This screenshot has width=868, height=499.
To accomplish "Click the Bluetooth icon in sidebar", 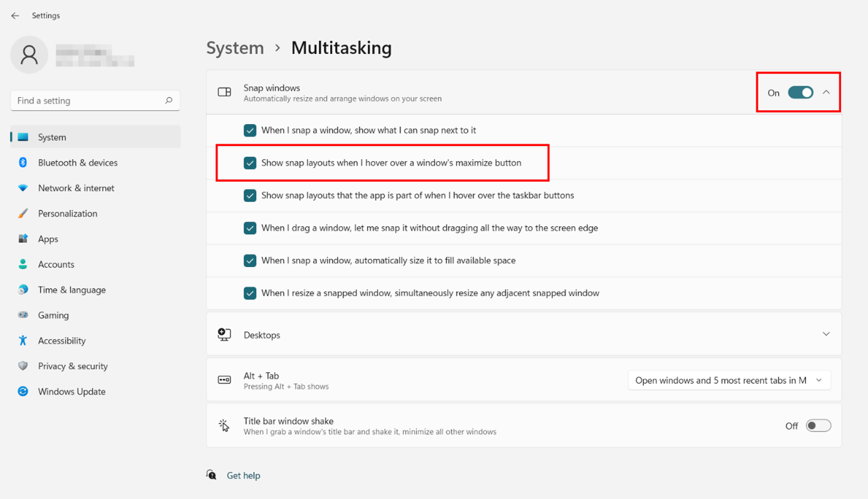I will click(x=23, y=162).
